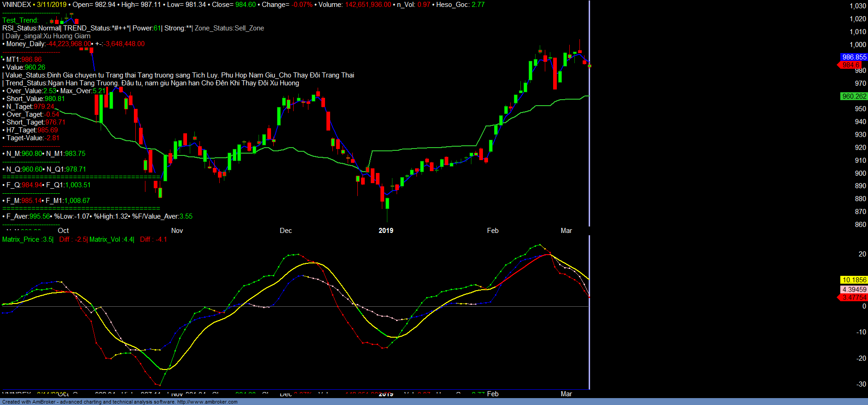Click the 1,000 level on the price axis

click(858, 45)
